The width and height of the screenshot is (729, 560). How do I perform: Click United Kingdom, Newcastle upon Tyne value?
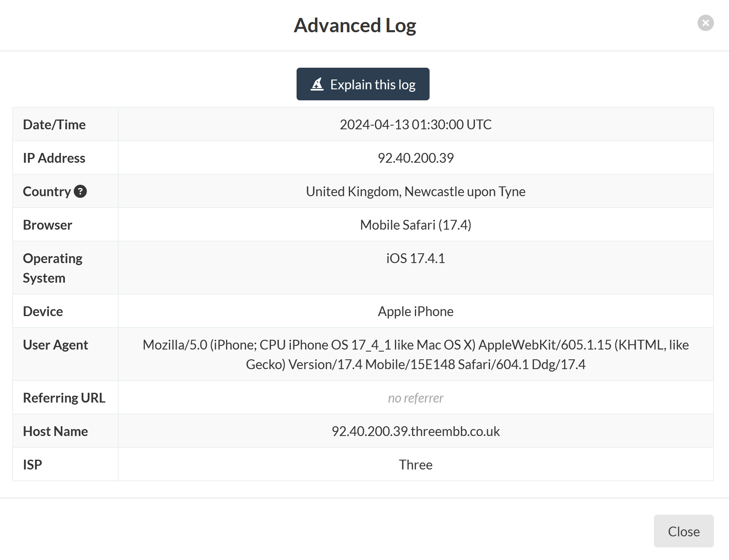tap(415, 191)
